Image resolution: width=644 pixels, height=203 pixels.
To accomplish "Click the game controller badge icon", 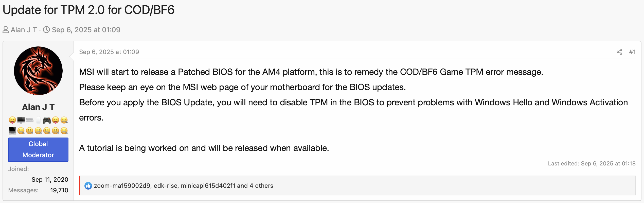I will point(47,120).
